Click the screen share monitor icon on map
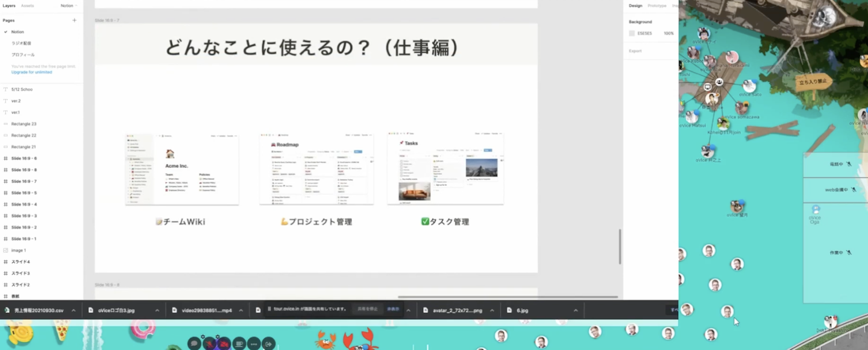The image size is (868, 350). click(708, 87)
